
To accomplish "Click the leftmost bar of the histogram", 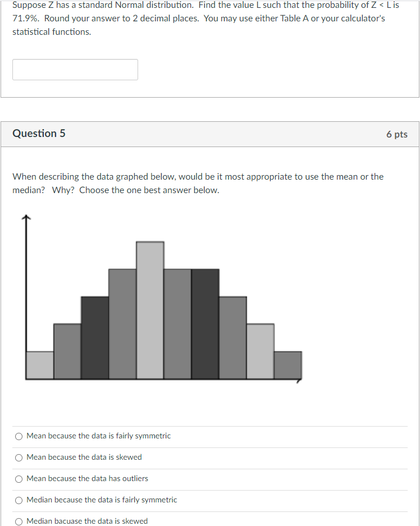I will click(x=39, y=365).
